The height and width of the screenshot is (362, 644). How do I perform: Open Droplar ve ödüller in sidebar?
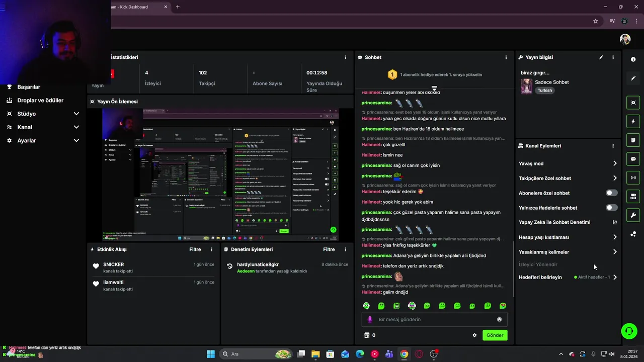click(40, 101)
